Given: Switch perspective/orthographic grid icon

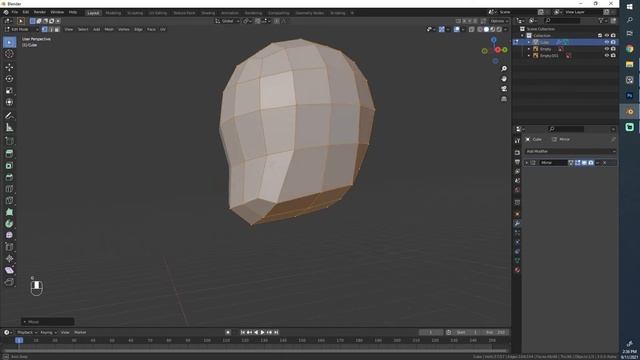Looking at the screenshot, I should 504,99.
